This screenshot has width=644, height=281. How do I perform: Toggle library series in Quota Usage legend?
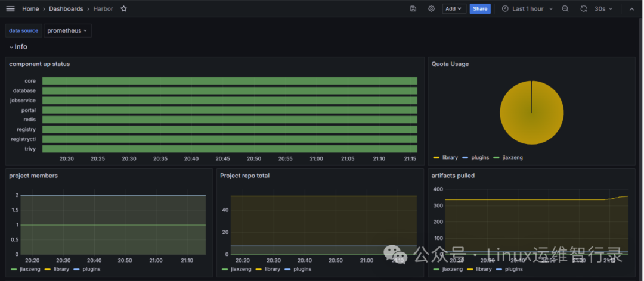450,158
